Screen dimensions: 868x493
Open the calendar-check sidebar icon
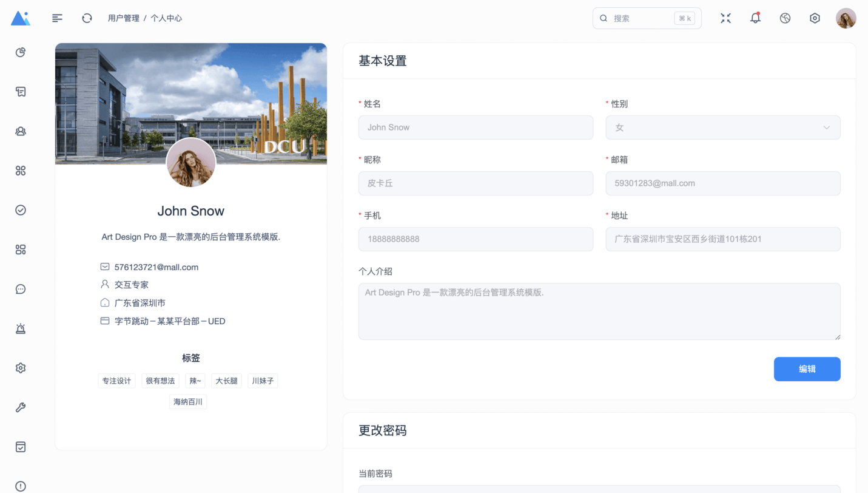[x=21, y=447]
